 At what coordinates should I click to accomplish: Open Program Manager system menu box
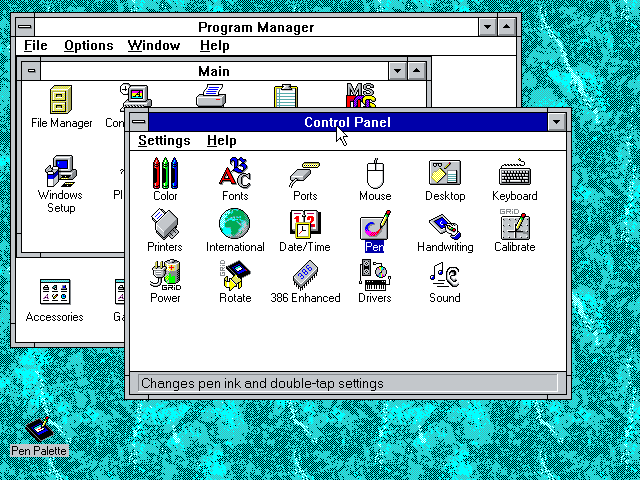tap(25, 27)
